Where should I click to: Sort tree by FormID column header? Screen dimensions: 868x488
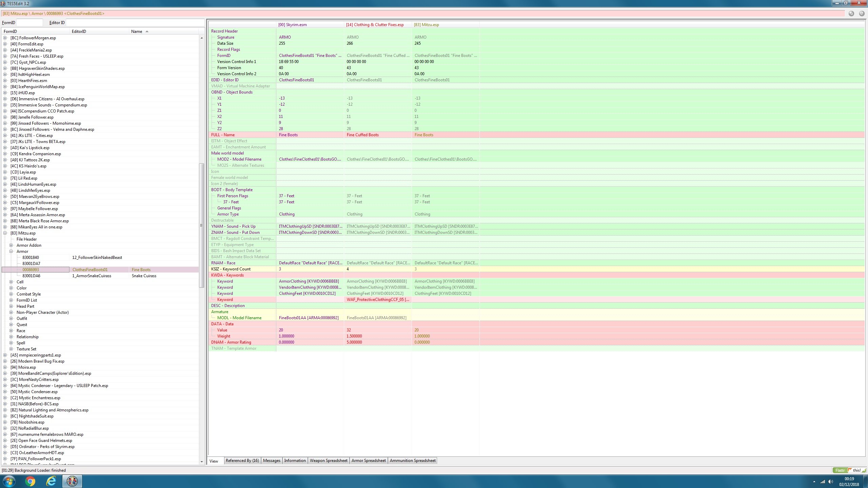coord(36,32)
